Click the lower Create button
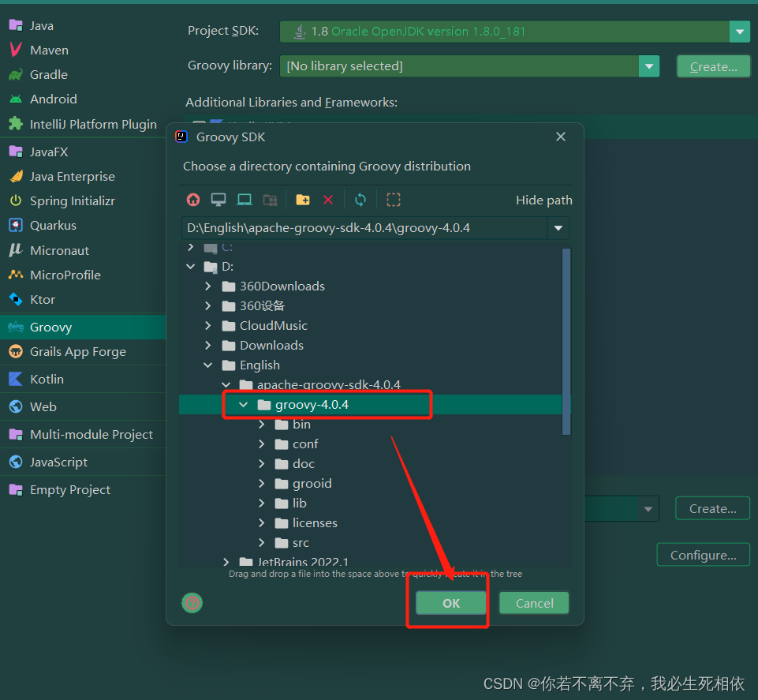This screenshot has height=700, width=758. coord(712,508)
